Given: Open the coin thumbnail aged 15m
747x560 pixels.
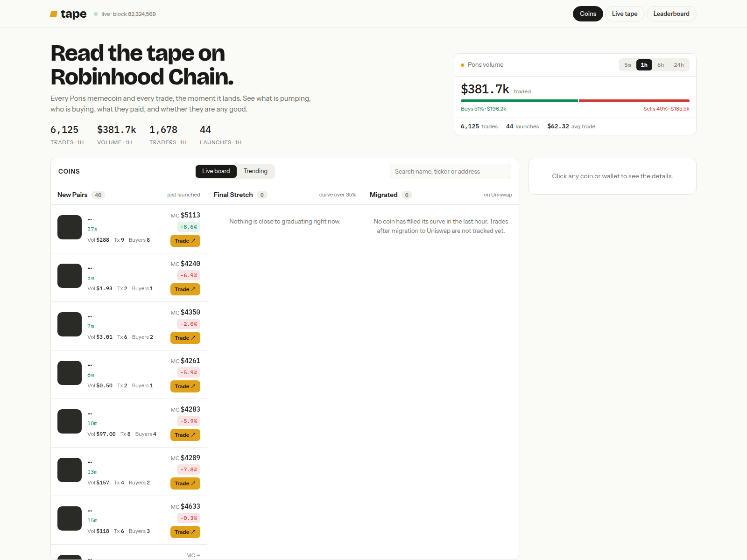Looking at the screenshot, I should (x=70, y=518).
